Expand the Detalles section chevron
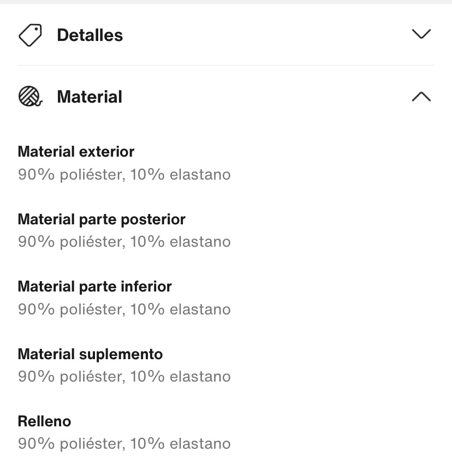The height and width of the screenshot is (476, 452). tap(421, 34)
